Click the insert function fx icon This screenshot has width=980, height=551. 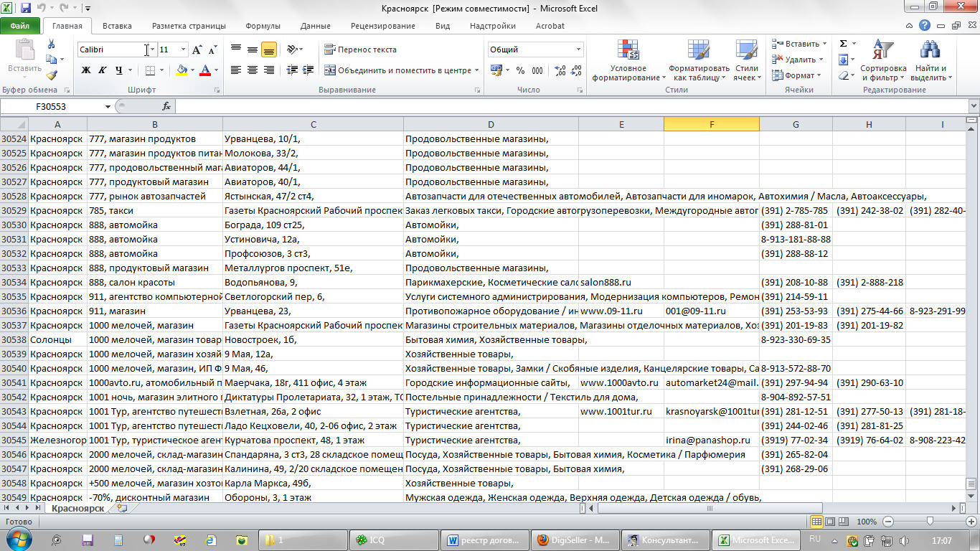click(x=166, y=106)
